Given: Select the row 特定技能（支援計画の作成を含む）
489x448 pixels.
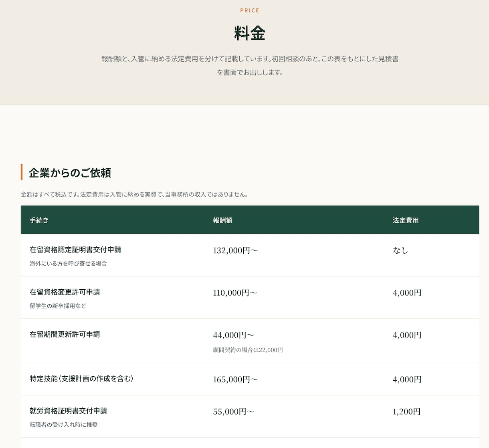Looking at the screenshot, I should tap(250, 379).
